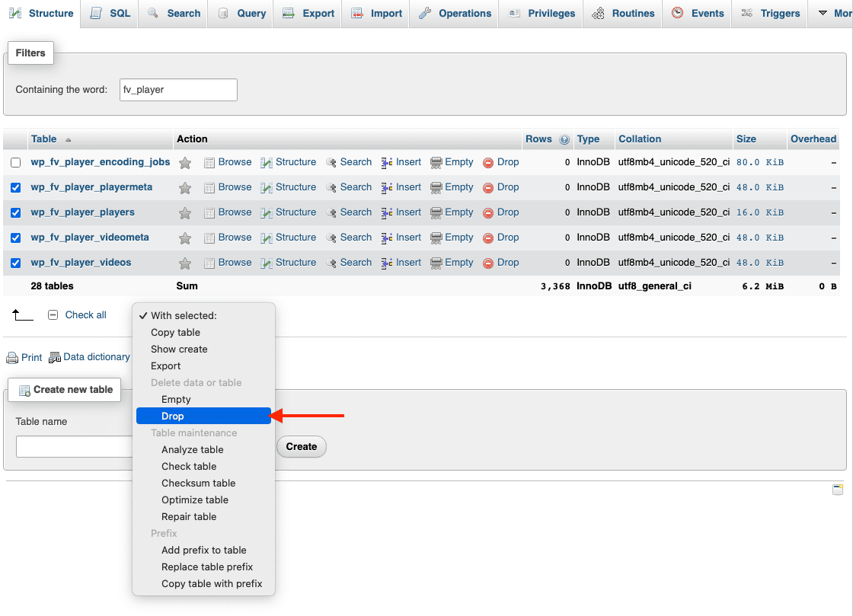Click Structure icon in wp_fv_player_videos row

point(266,263)
